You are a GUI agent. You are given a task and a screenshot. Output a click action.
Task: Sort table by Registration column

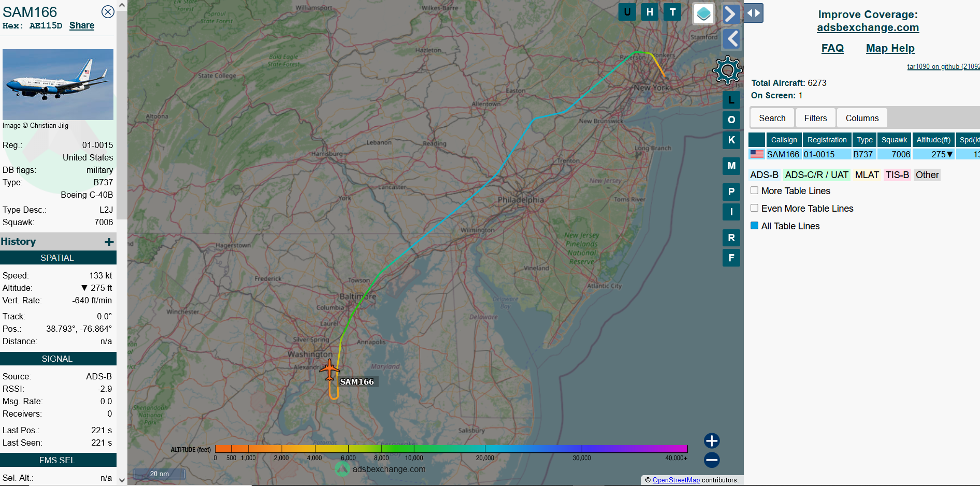click(x=827, y=140)
